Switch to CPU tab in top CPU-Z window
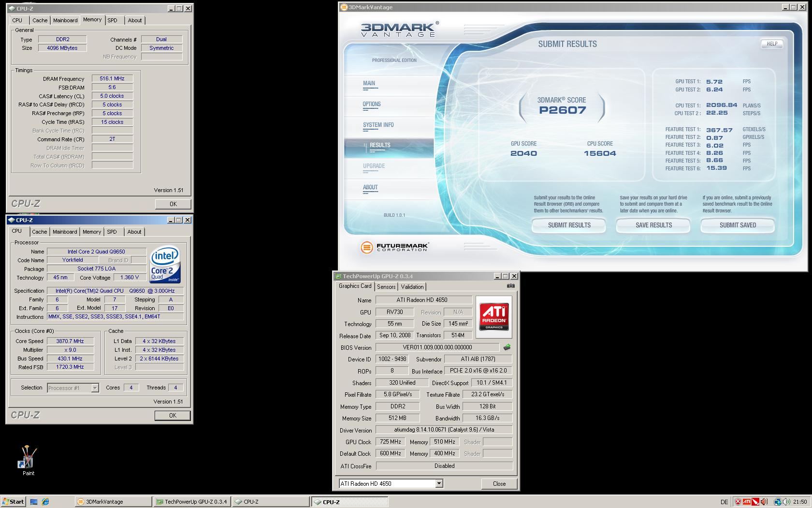This screenshot has height=508, width=812. point(17,20)
